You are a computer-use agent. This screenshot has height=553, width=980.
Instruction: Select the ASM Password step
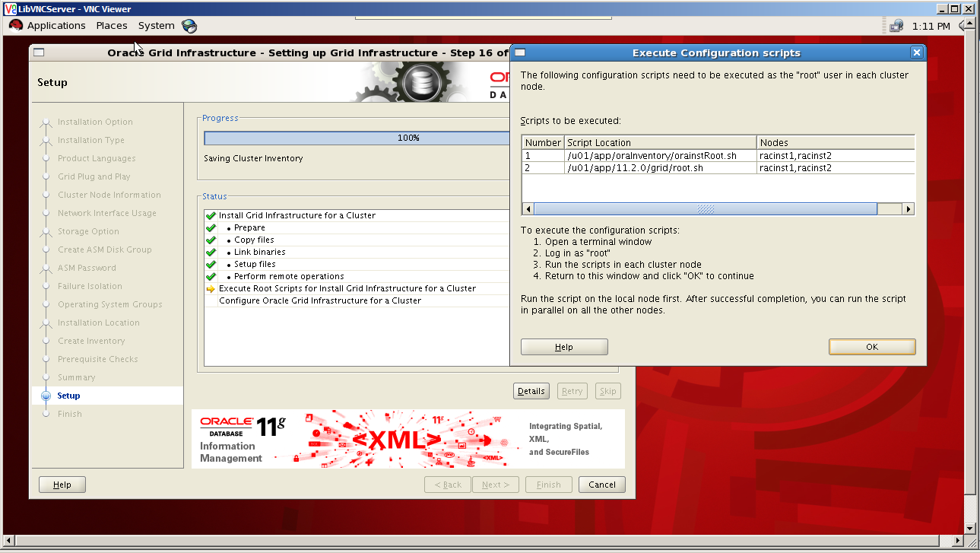tap(87, 268)
